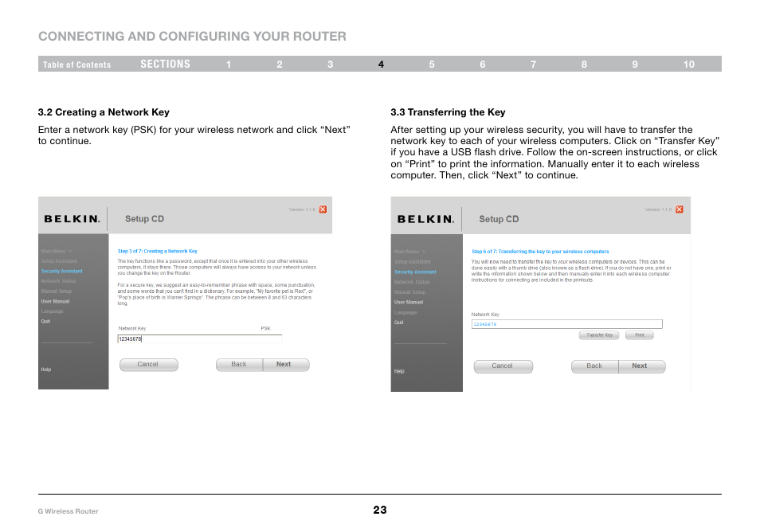Choose Language in left window sidebar
Screen dimensions: 760x532
52,311
